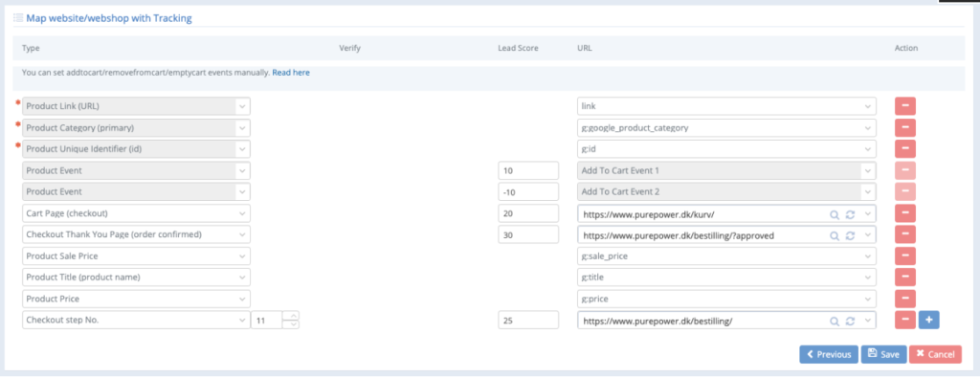Edit the Checkout step lead score 25

click(528, 321)
